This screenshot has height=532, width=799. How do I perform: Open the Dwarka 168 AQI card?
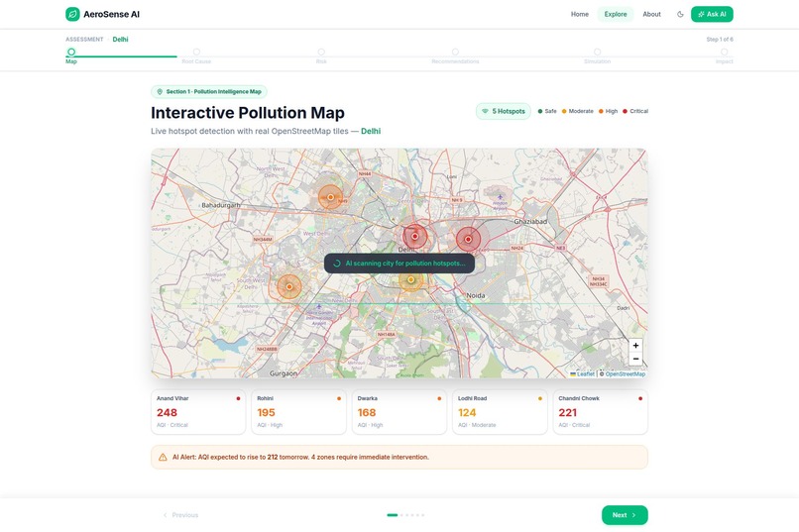tap(399, 412)
